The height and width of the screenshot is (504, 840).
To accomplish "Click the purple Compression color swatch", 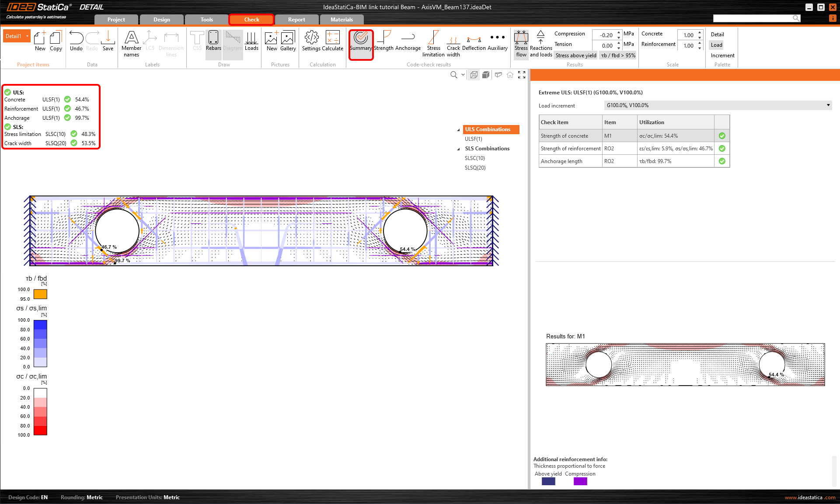I will (x=580, y=481).
